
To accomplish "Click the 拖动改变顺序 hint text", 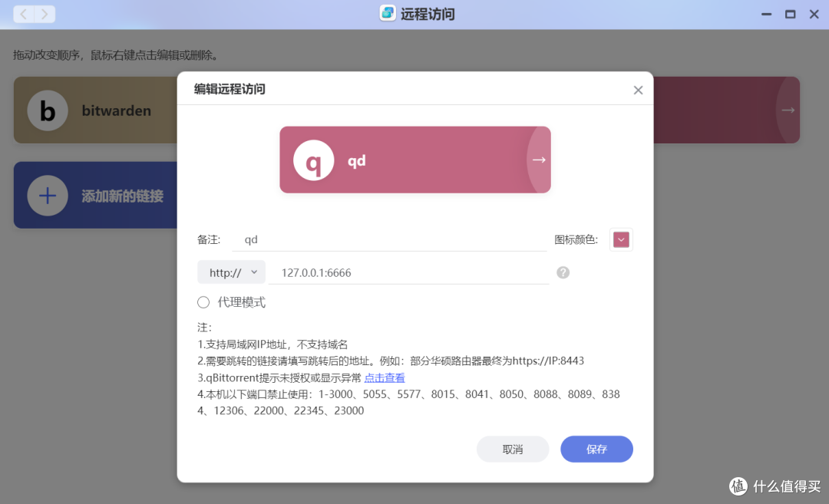I will point(116,55).
